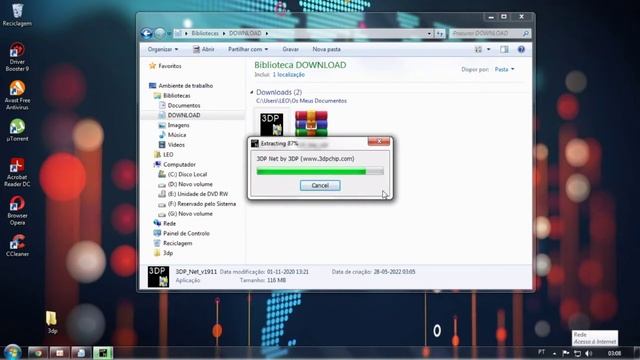Click the network tray icon
The width and height of the screenshot is (640, 360).
(x=577, y=353)
